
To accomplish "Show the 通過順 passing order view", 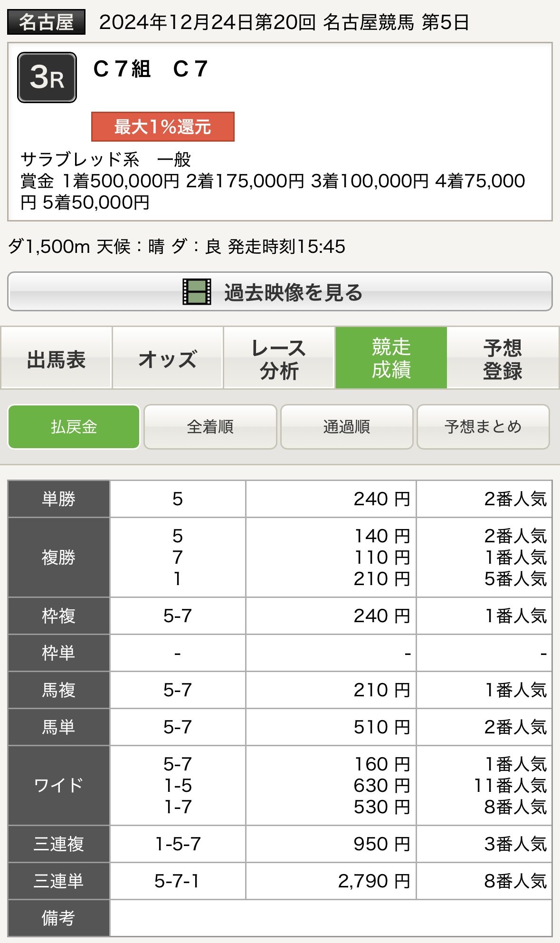I will tap(347, 427).
